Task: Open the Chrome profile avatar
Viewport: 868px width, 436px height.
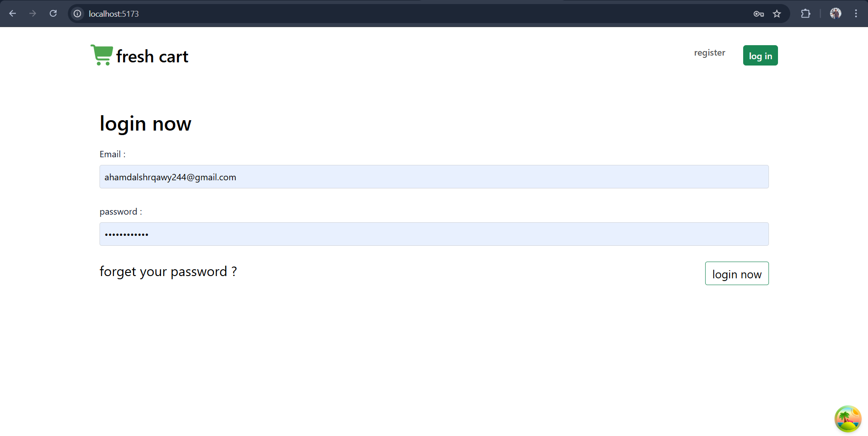Action: click(x=835, y=14)
